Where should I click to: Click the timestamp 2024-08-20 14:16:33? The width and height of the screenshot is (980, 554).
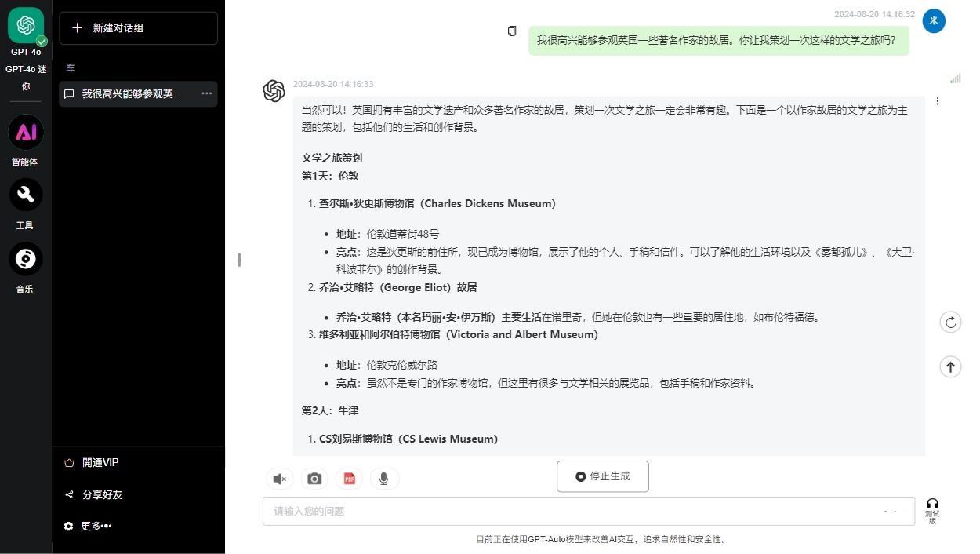pos(333,84)
